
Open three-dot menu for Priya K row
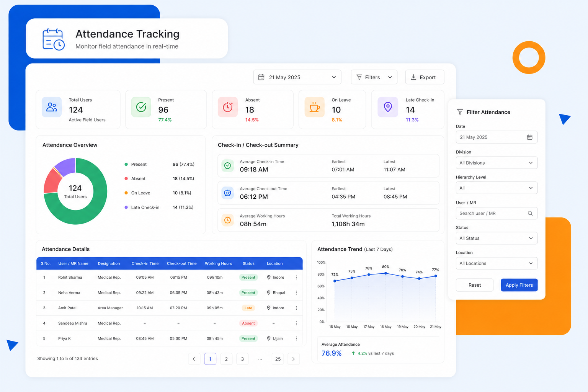[x=296, y=339]
